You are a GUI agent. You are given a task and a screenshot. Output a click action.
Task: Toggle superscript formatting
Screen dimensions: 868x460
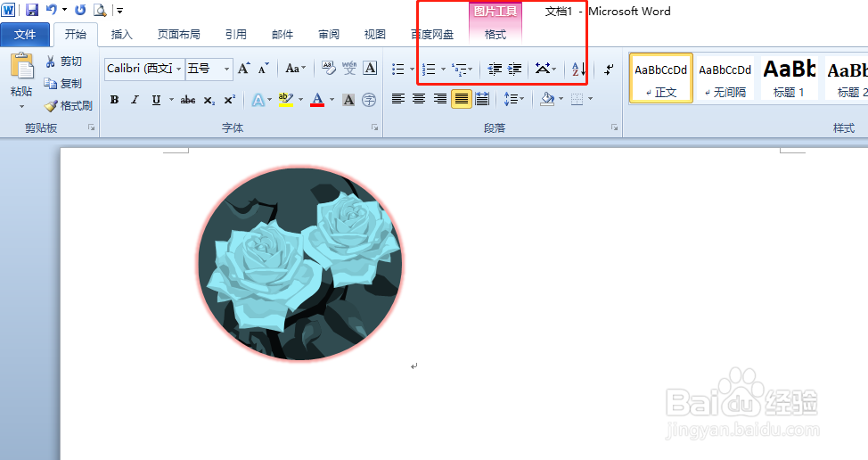[x=229, y=100]
